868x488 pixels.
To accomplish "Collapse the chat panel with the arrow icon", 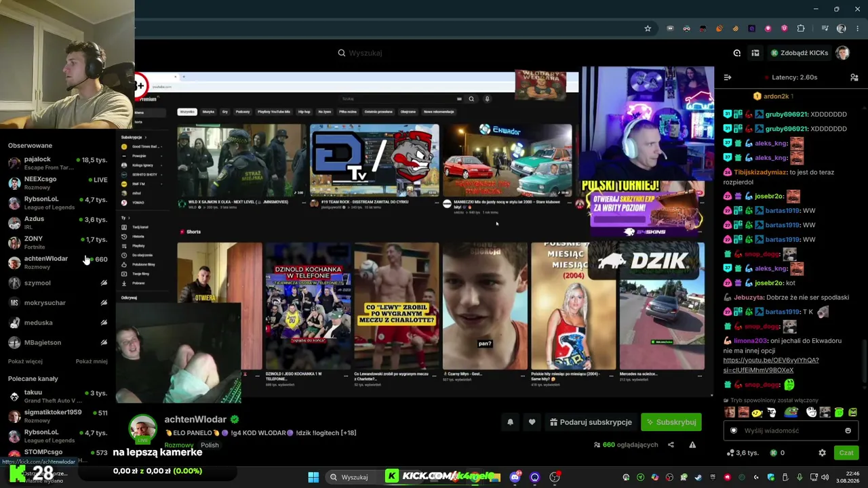I will (728, 77).
